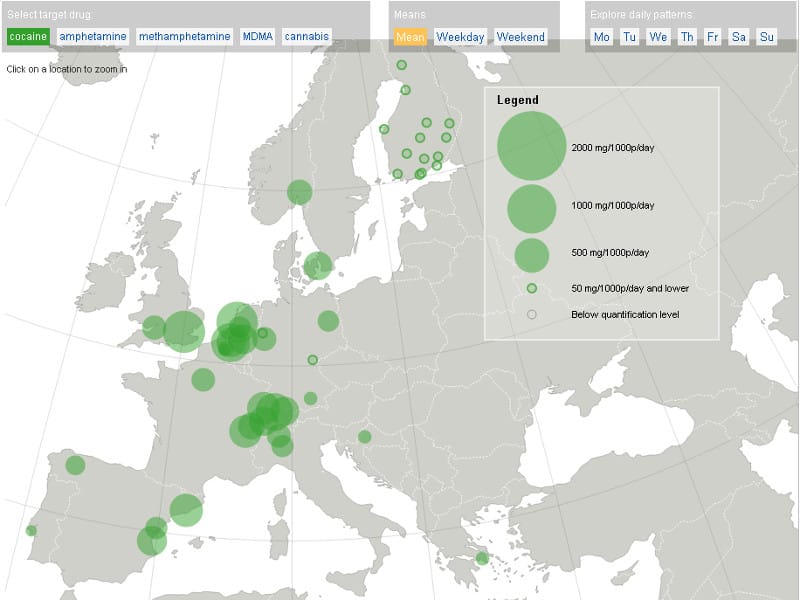Switch to Weekday means

click(460, 37)
